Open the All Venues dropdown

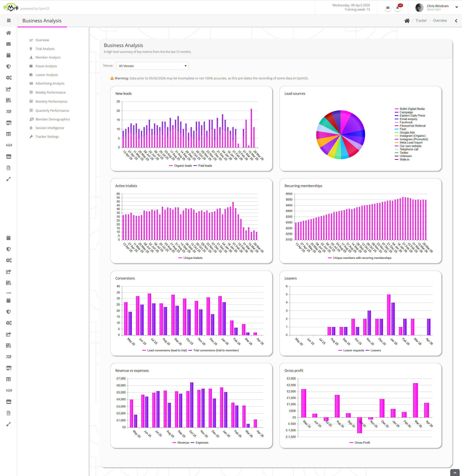click(x=152, y=66)
